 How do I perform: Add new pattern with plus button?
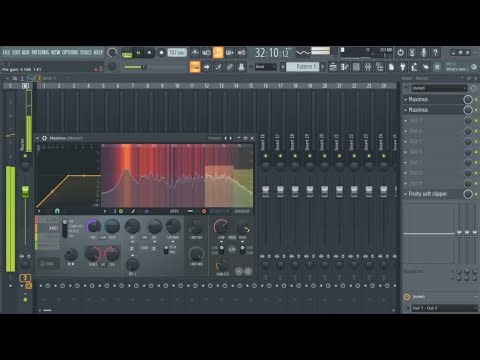pos(322,67)
